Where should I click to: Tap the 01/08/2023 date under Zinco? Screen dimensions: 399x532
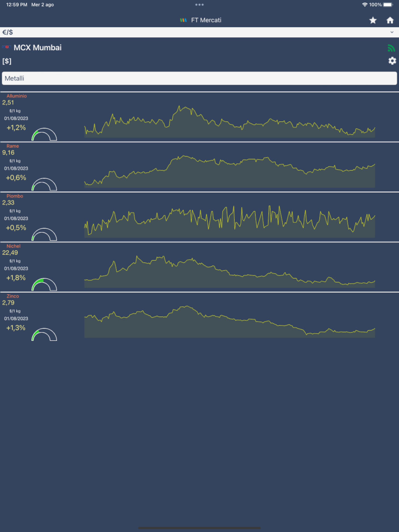coord(16,318)
